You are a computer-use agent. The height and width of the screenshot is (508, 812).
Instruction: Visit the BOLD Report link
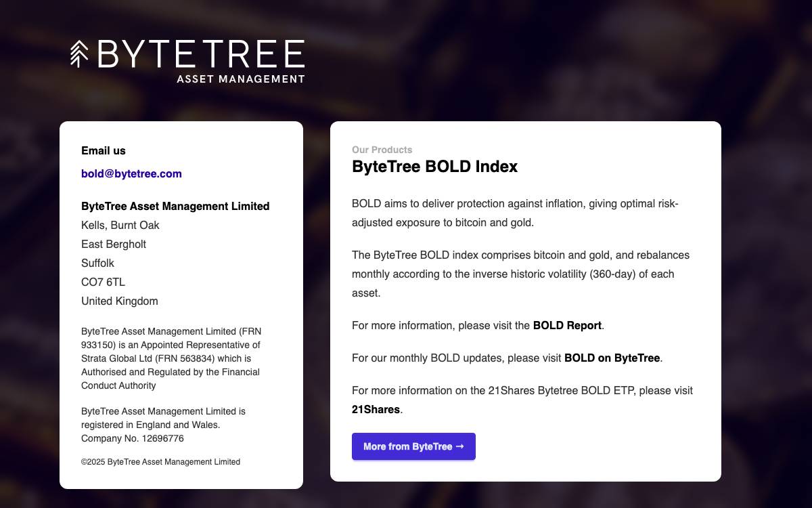coord(567,325)
